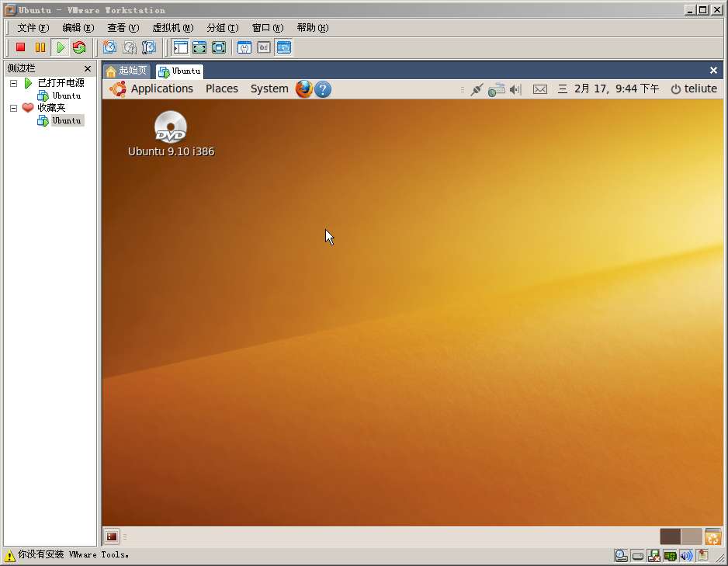Take a snapshot using the clock snapshot icon
The width and height of the screenshot is (728, 566).
pyautogui.click(x=109, y=47)
